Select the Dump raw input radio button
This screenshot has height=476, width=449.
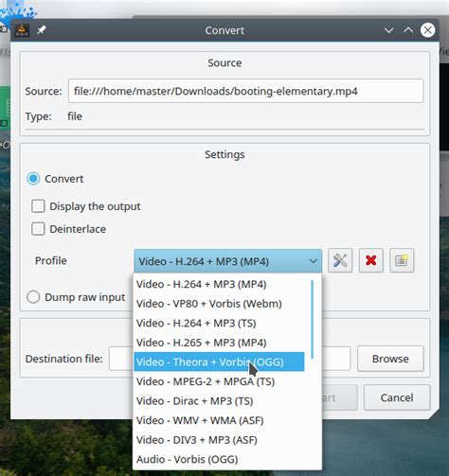click(33, 297)
